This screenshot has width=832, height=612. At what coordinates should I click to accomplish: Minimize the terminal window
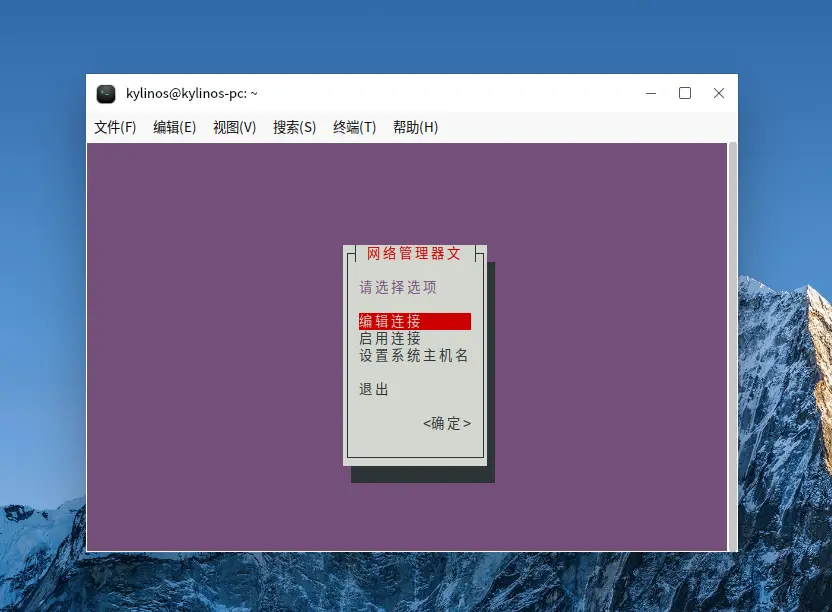[651, 93]
